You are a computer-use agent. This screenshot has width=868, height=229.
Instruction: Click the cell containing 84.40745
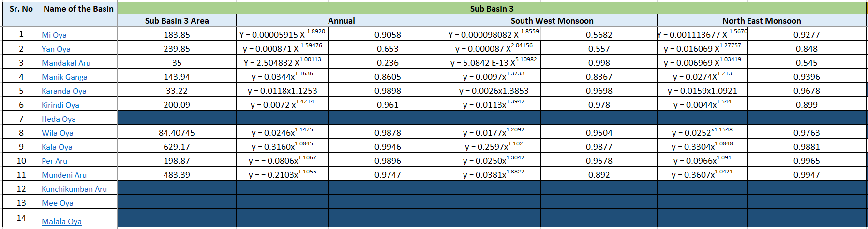pos(177,133)
